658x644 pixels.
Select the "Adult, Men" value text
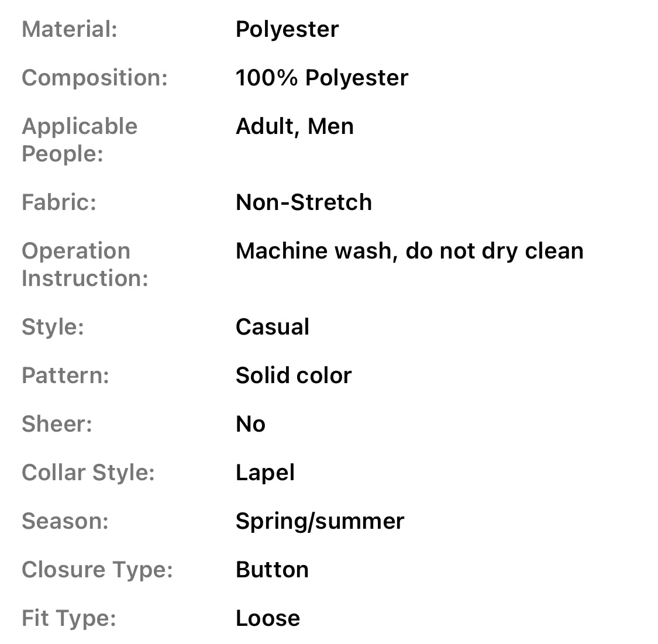coord(294,126)
